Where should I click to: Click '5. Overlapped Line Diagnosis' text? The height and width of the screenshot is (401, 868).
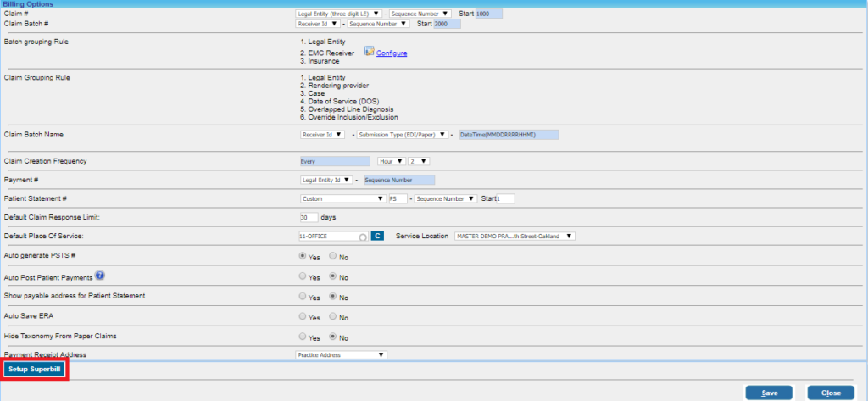(x=347, y=109)
